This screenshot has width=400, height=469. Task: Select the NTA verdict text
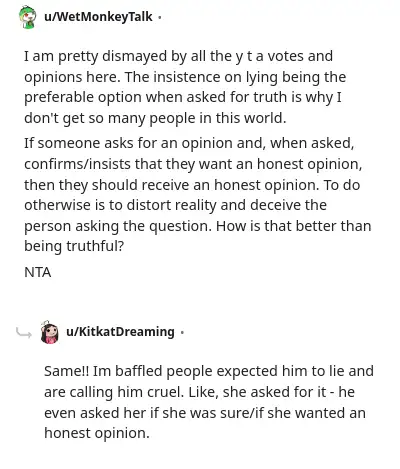(x=38, y=272)
